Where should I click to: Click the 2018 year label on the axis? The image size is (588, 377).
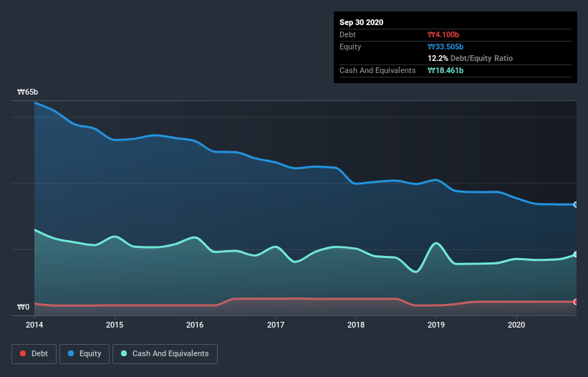click(x=355, y=324)
